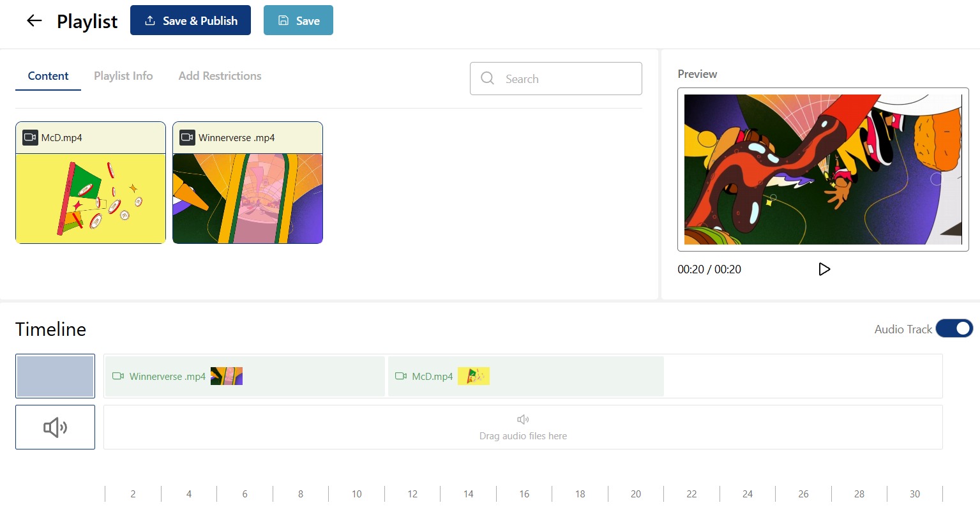980x521 pixels.
Task: Click the magnifier icon in the search box
Action: click(x=488, y=79)
